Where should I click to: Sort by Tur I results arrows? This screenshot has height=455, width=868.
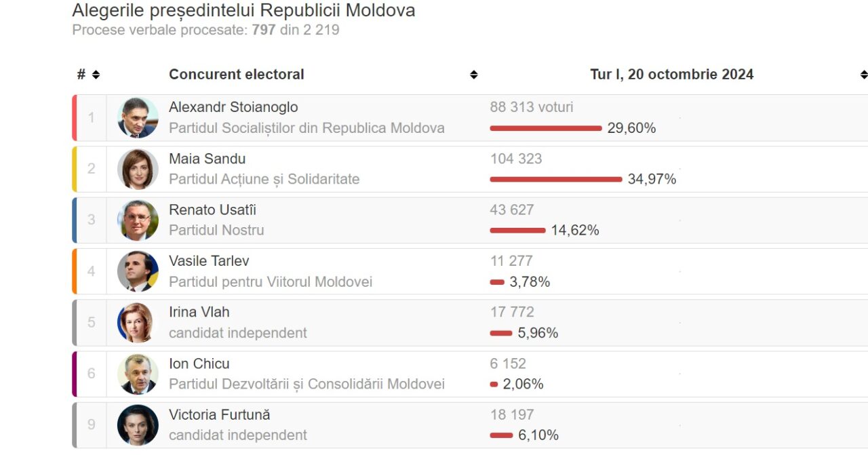(x=863, y=75)
